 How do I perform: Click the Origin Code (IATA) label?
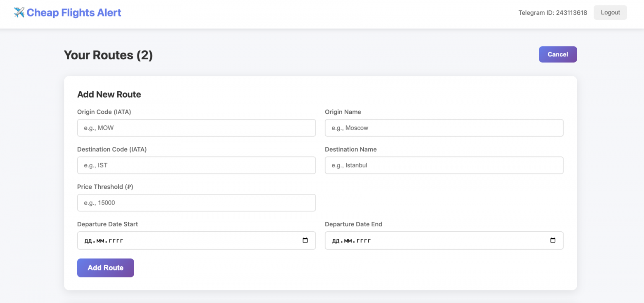point(104,112)
